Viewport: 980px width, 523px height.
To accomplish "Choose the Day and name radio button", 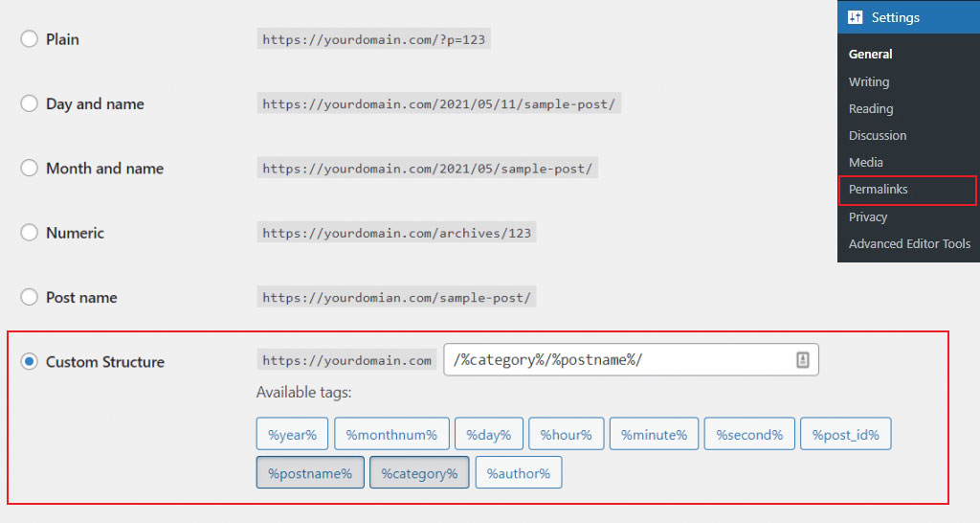I will [29, 103].
